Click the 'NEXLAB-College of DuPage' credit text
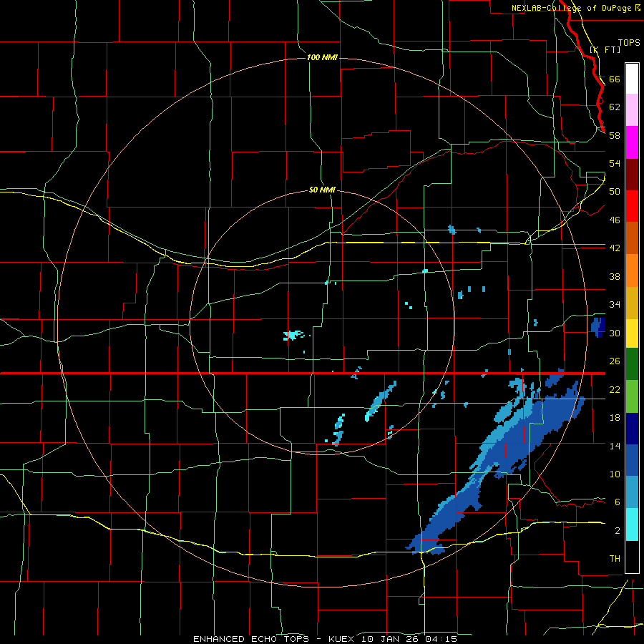644x644 pixels. [x=572, y=8]
